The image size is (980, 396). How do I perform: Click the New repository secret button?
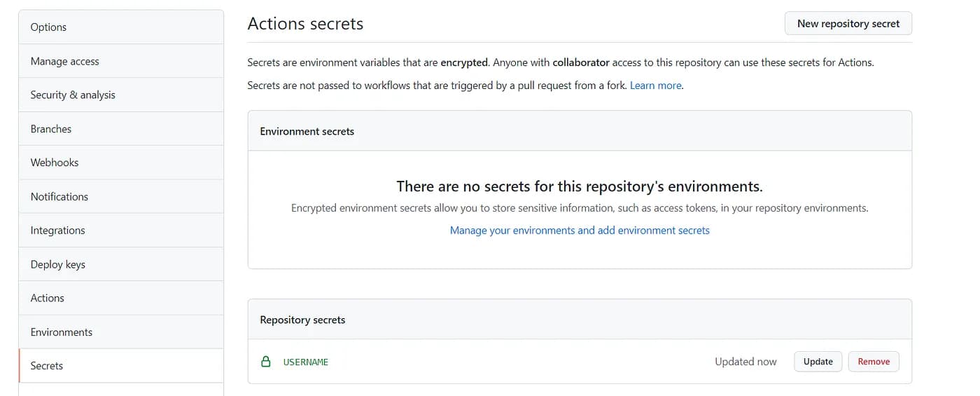coord(848,24)
